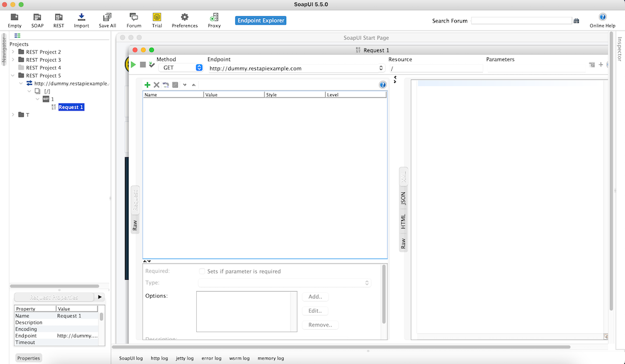This screenshot has height=364, width=625.
Task: Switch to the Raw request tab
Action: click(x=135, y=225)
